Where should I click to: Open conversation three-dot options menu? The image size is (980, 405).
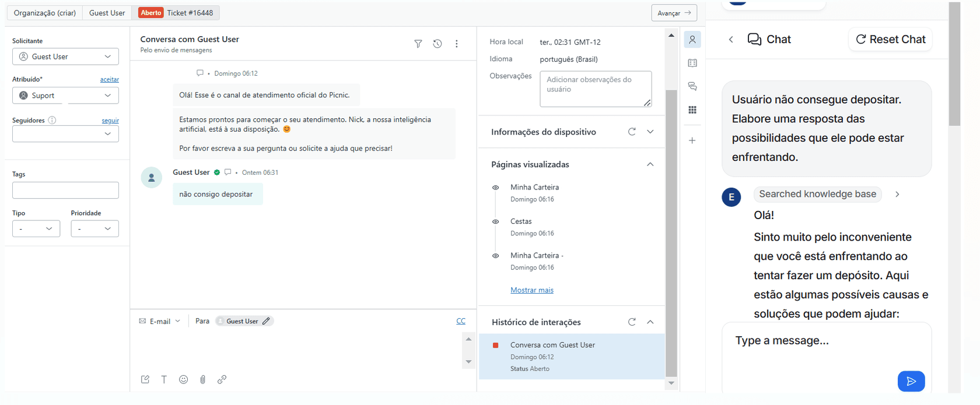[456, 44]
